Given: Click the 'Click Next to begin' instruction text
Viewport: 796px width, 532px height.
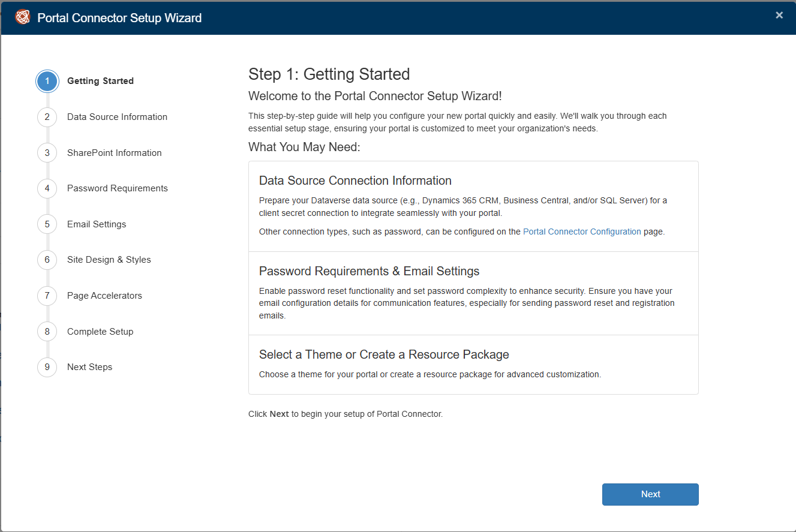Looking at the screenshot, I should tap(346, 414).
